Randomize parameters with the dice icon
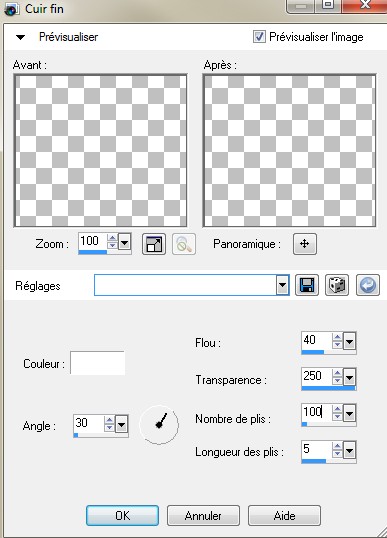 (x=337, y=285)
